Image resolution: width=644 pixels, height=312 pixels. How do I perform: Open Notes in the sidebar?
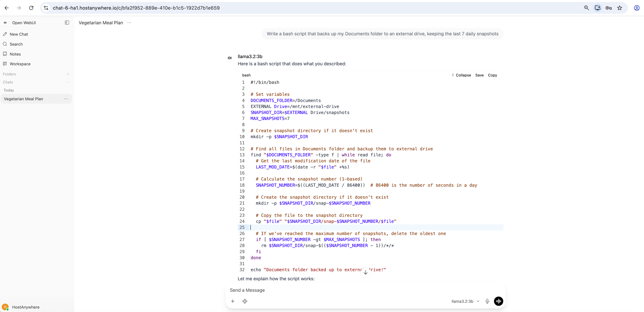15,54
